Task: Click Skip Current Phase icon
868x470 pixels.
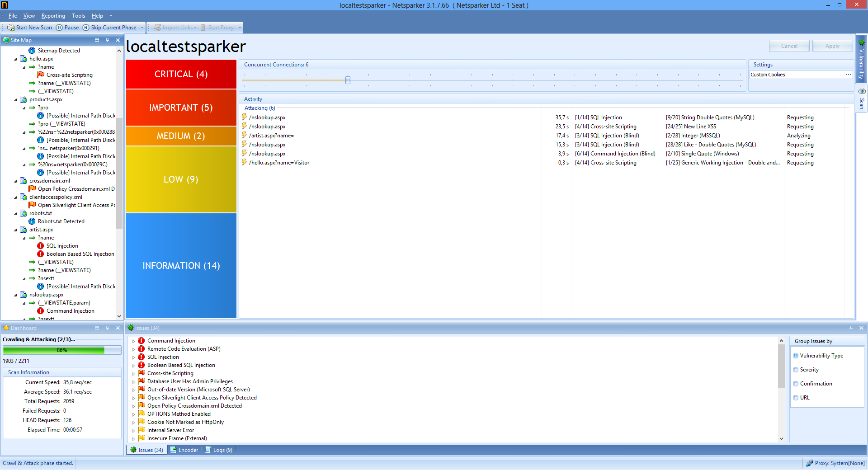Action: point(86,28)
